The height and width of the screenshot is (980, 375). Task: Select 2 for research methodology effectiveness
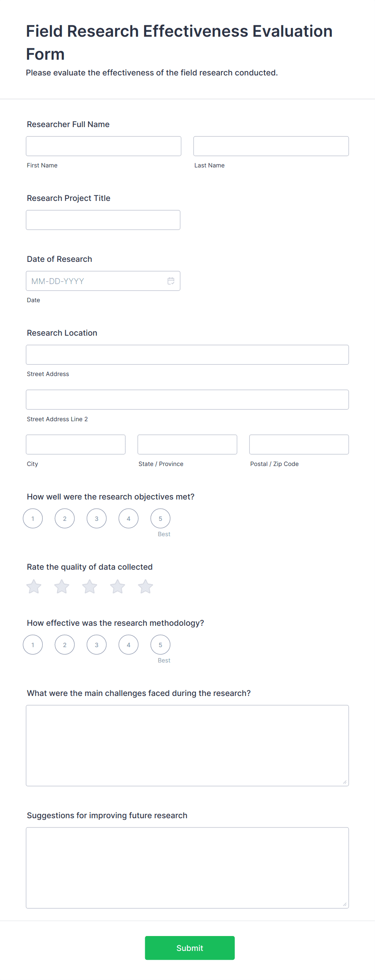coord(65,645)
